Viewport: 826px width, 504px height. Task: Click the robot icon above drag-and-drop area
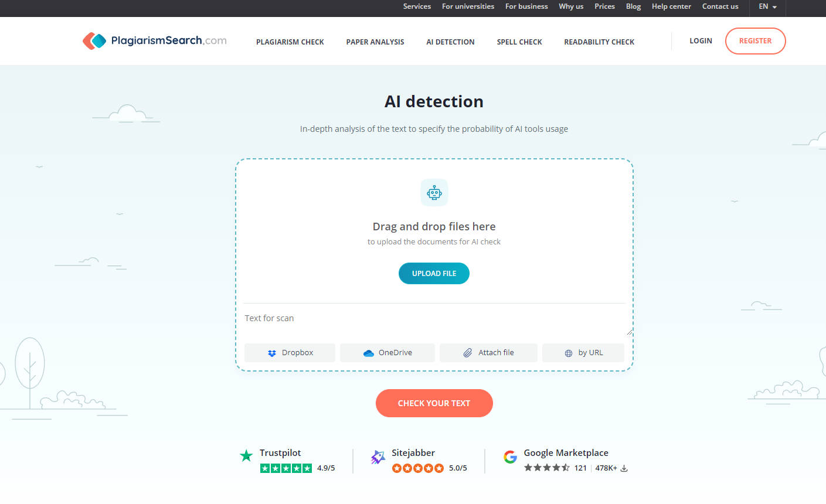(434, 192)
